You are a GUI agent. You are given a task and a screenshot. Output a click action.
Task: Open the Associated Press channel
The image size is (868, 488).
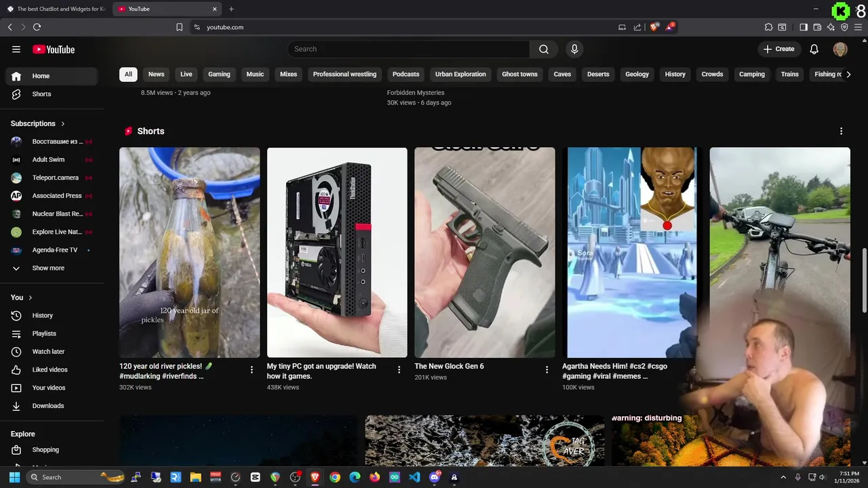(x=52, y=196)
